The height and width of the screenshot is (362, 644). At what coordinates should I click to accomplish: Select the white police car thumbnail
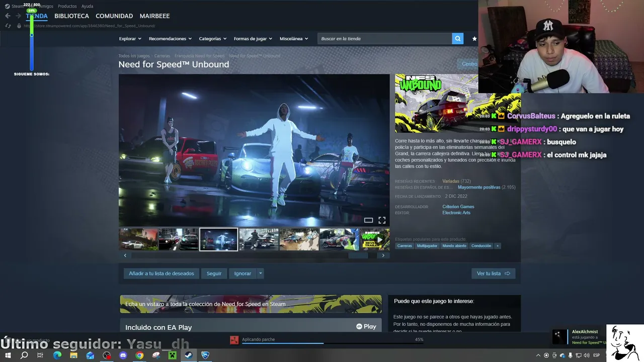tap(138, 239)
